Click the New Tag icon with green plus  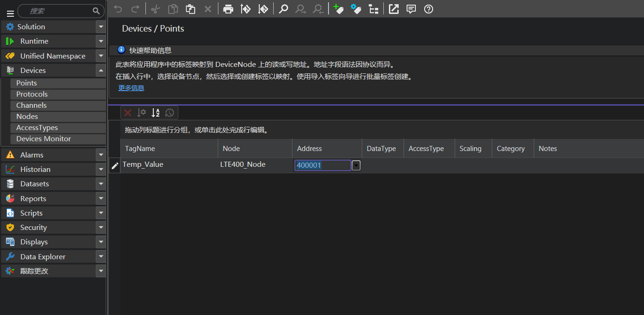[339, 9]
